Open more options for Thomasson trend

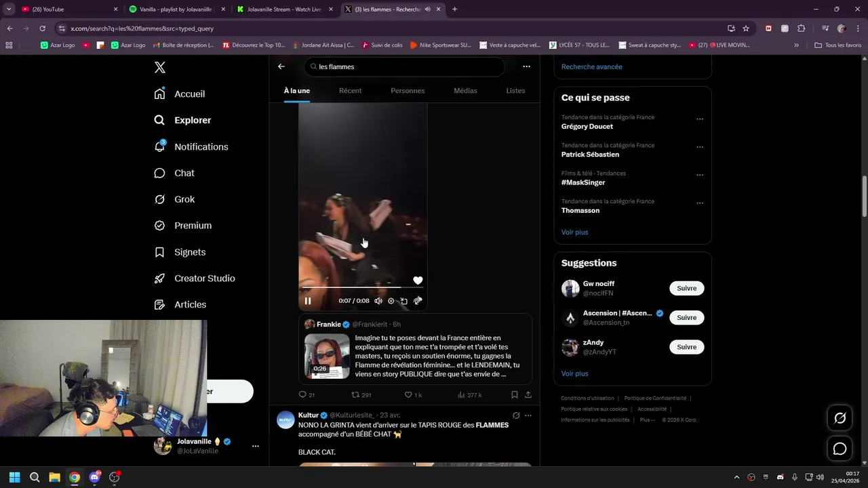[700, 203]
